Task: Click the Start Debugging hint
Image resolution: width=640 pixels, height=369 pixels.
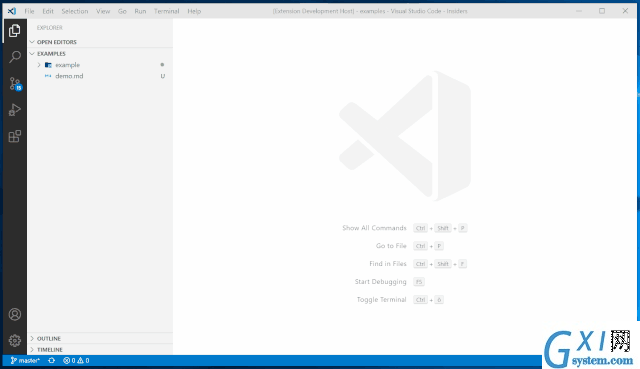Action: pos(380,282)
